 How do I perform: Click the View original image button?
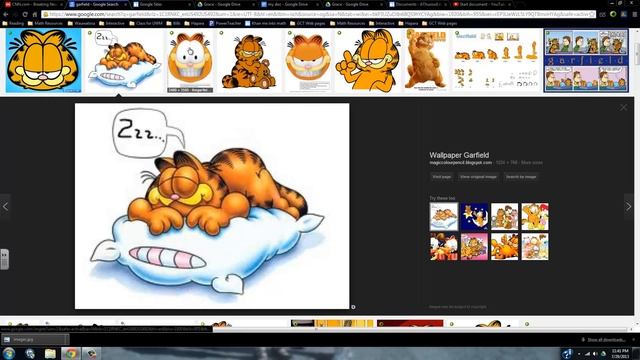coord(478,177)
